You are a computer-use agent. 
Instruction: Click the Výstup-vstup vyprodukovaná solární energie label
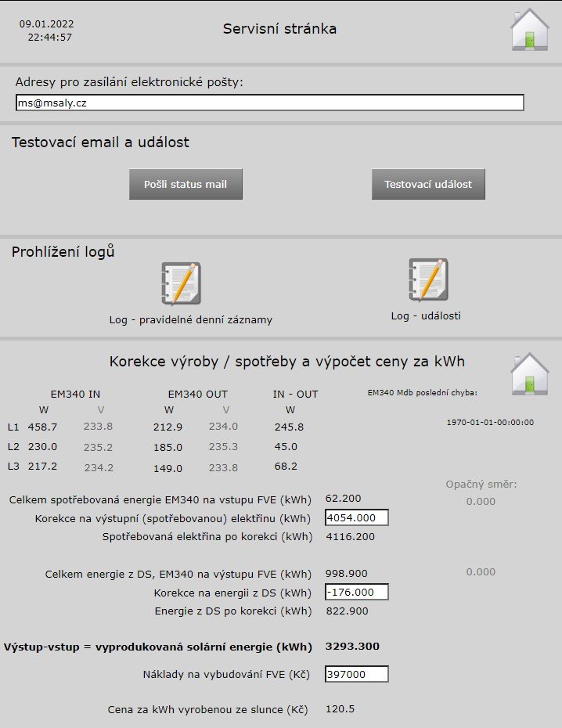[158, 647]
